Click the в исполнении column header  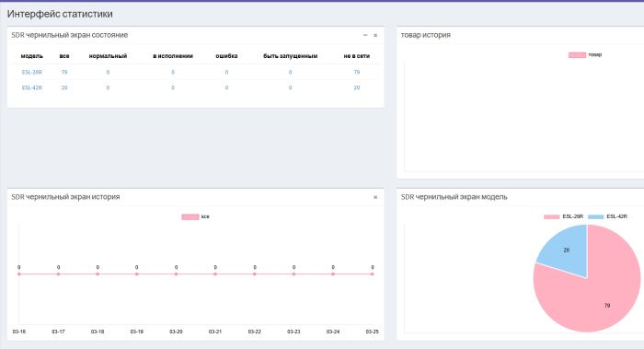click(173, 56)
